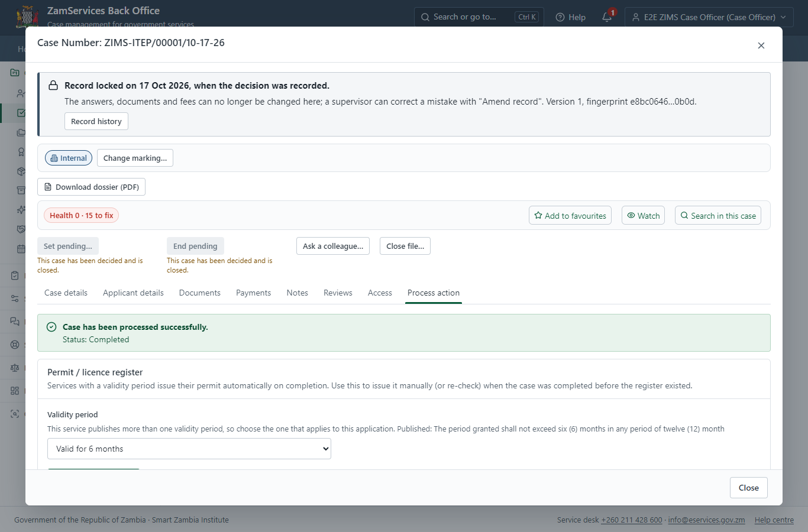The height and width of the screenshot is (532, 808).
Task: Focus the Search or go to field
Action: 479,17
